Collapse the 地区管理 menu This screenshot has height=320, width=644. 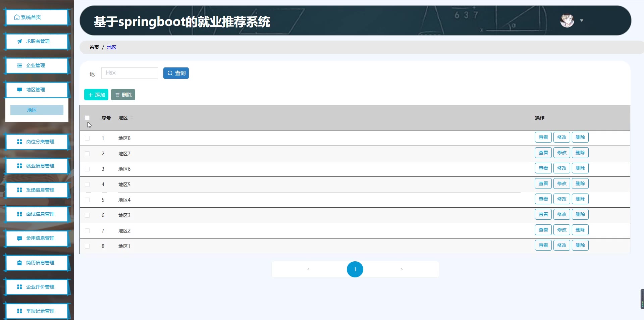pyautogui.click(x=37, y=90)
